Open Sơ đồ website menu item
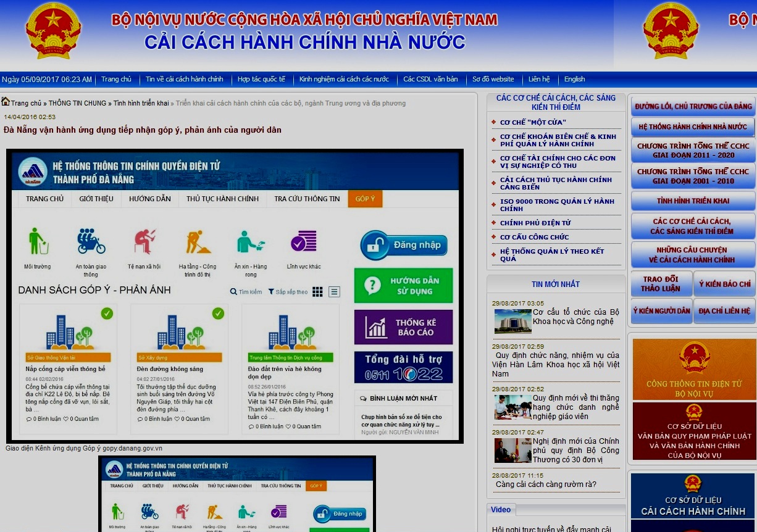The image size is (757, 532). (x=493, y=79)
